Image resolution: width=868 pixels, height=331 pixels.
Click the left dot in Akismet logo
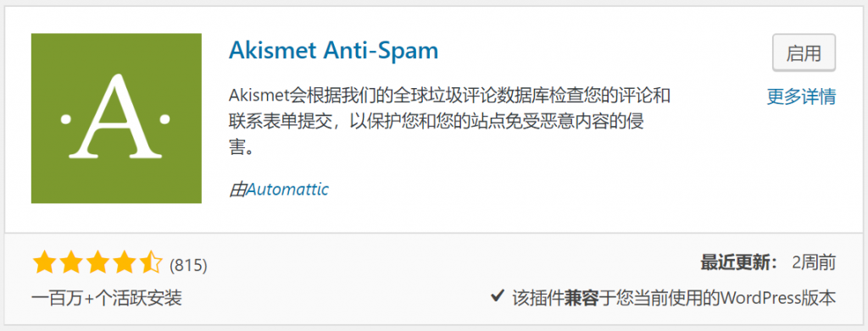click(x=66, y=119)
